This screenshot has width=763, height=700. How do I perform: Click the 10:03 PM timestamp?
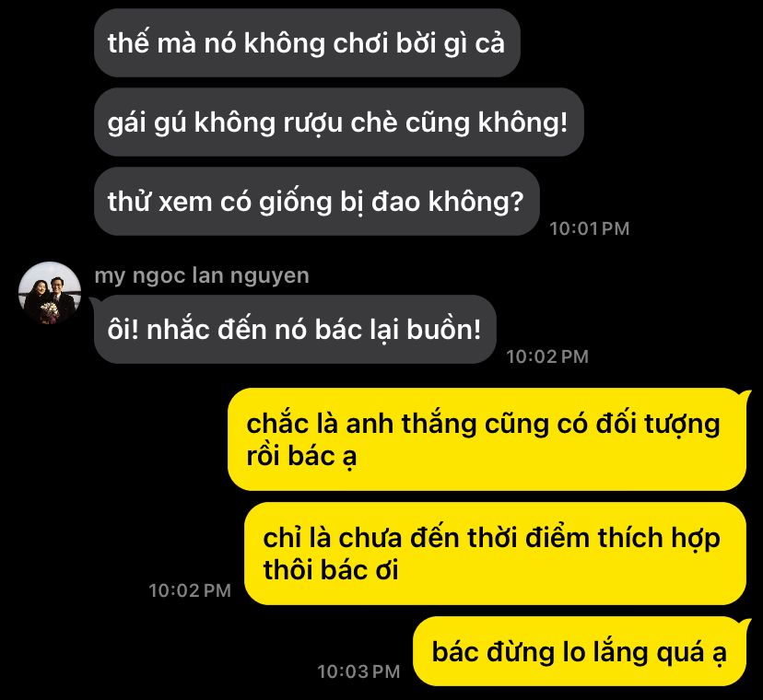click(358, 671)
